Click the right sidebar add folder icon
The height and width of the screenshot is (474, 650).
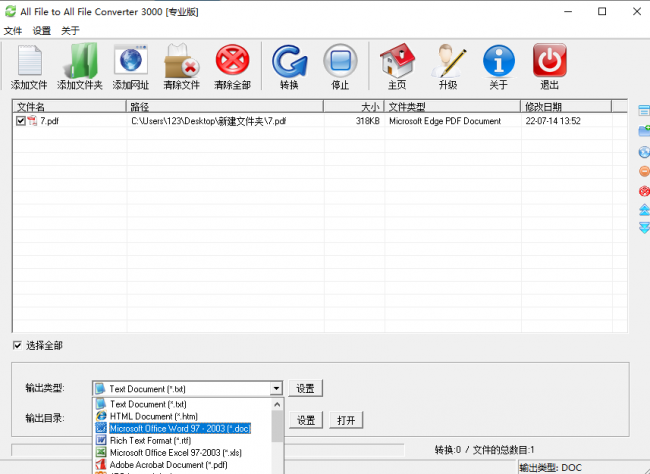[x=644, y=131]
